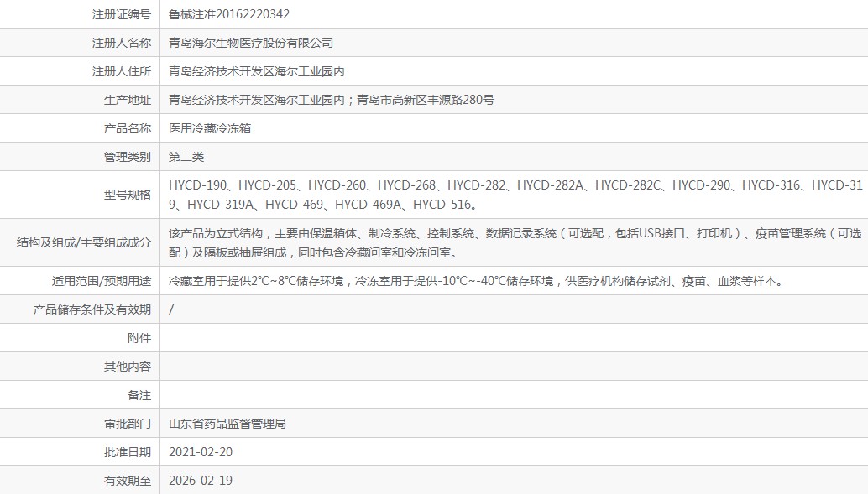This screenshot has width=868, height=494.
Task: Click the 其他内容 label
Action: 128,367
